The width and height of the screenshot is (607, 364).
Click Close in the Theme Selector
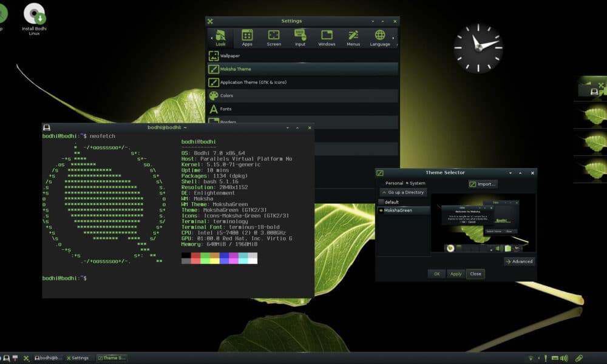475,274
